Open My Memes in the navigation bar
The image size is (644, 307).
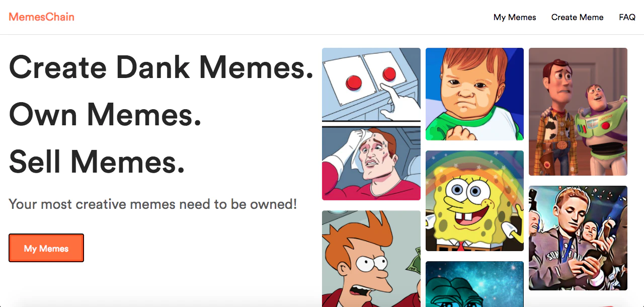tap(515, 17)
